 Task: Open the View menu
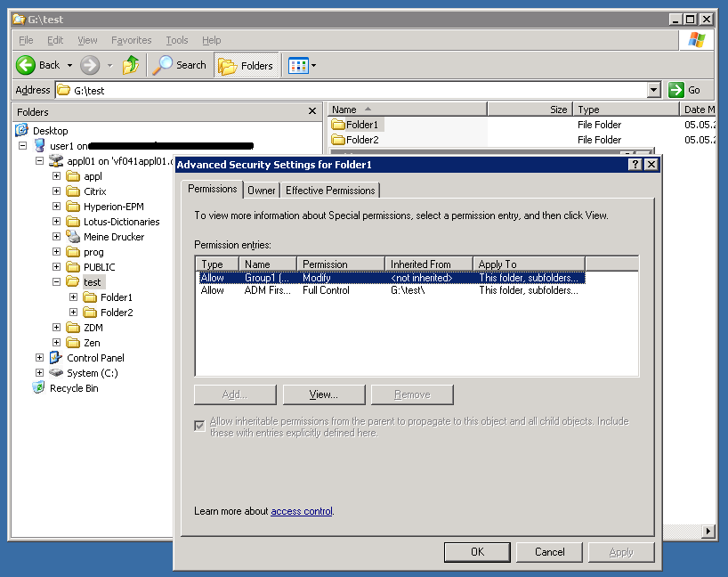tap(87, 40)
